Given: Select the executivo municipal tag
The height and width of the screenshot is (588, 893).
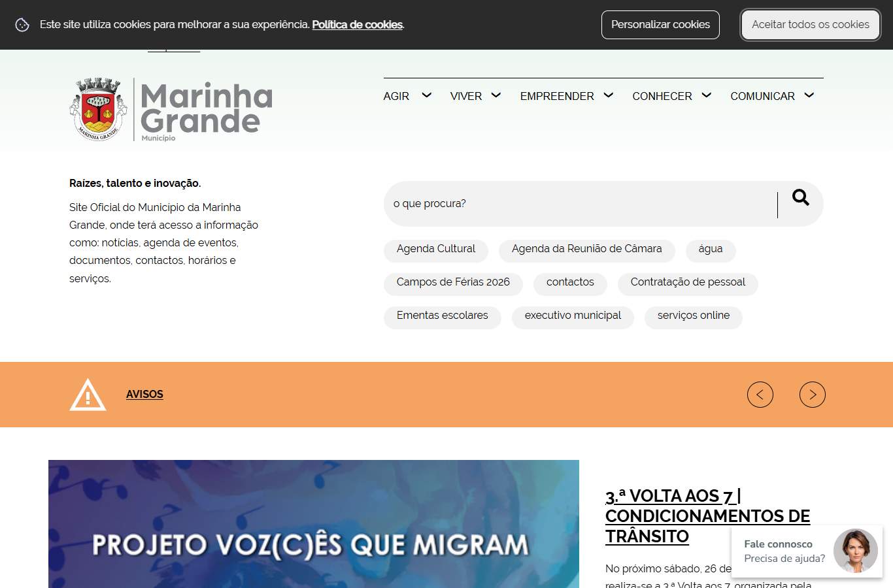Looking at the screenshot, I should (x=573, y=316).
